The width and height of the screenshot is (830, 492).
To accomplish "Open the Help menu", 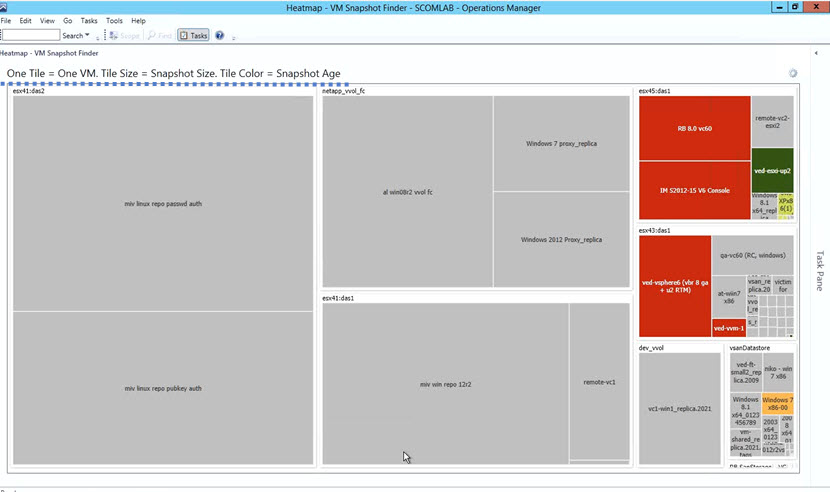I will (139, 21).
